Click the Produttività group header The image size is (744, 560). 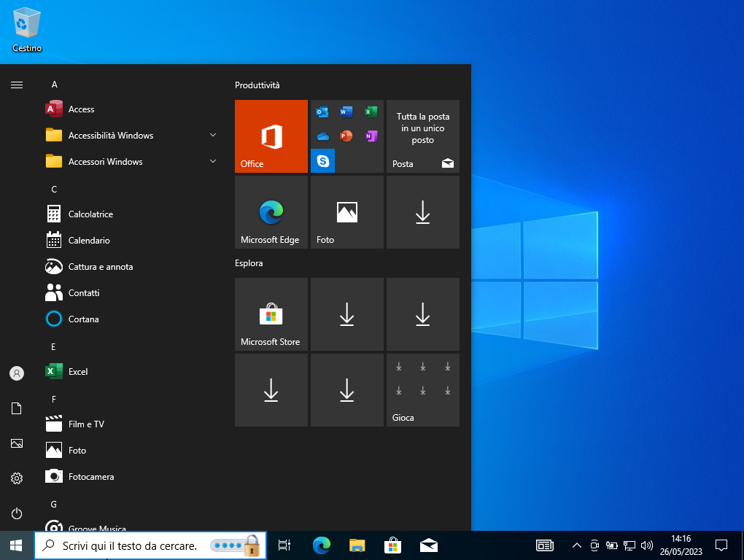click(257, 85)
